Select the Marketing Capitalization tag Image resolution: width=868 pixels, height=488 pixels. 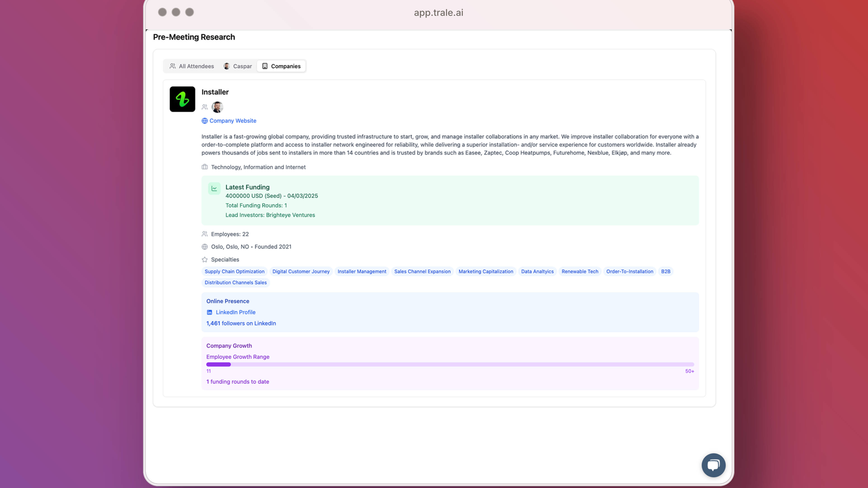(x=486, y=271)
